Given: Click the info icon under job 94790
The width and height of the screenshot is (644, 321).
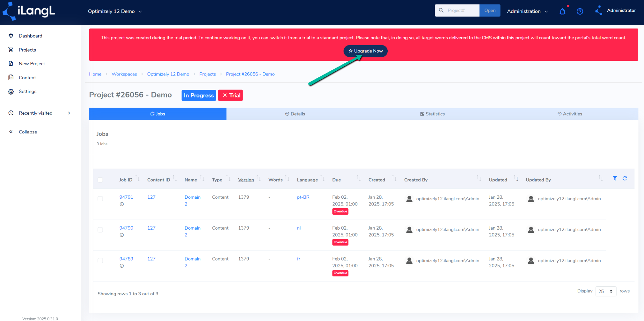Looking at the screenshot, I should pos(122,235).
